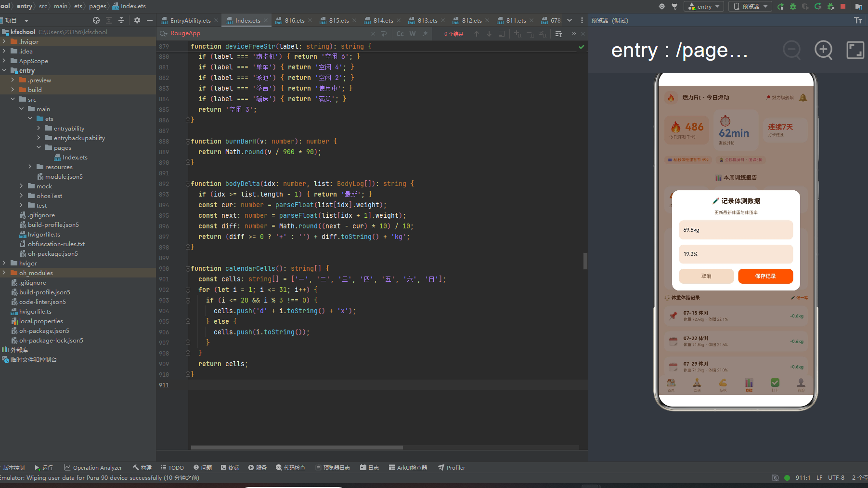Click 保存记录 button in phone preview

click(x=765, y=276)
